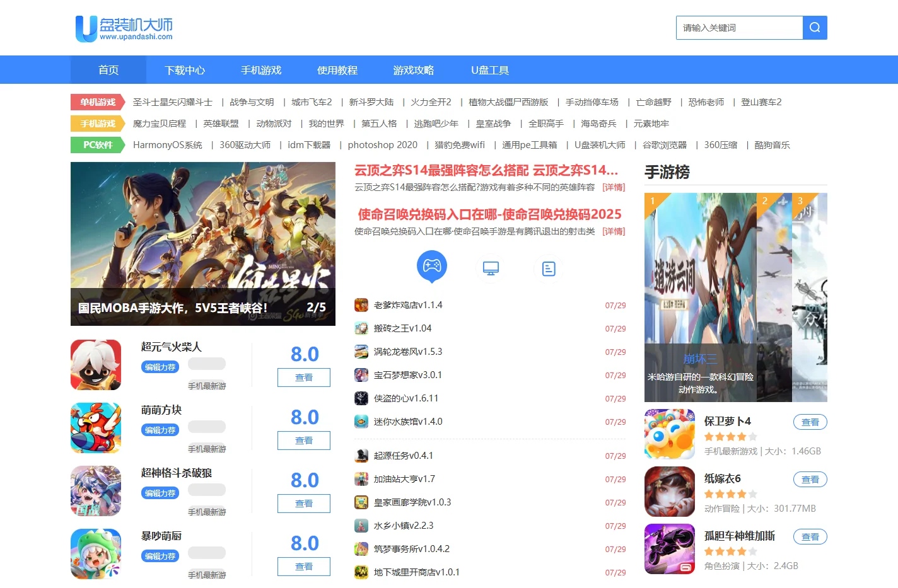Click the 单机游戏 category tag
Screen dimensions: 898x588
[x=98, y=102]
